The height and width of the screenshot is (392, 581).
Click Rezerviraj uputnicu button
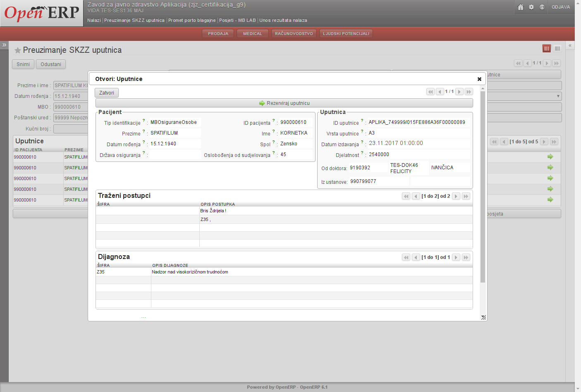tap(284, 103)
